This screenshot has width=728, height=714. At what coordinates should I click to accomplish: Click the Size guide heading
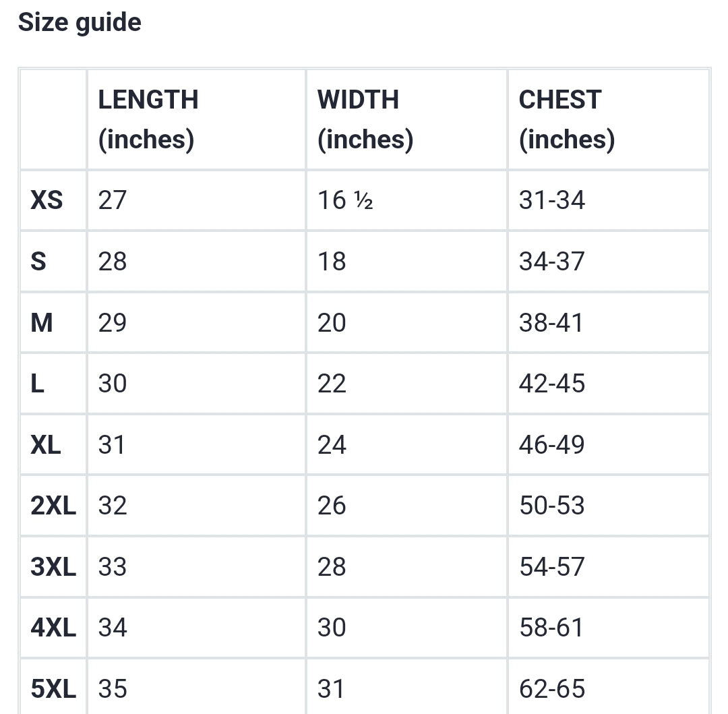pyautogui.click(x=80, y=23)
